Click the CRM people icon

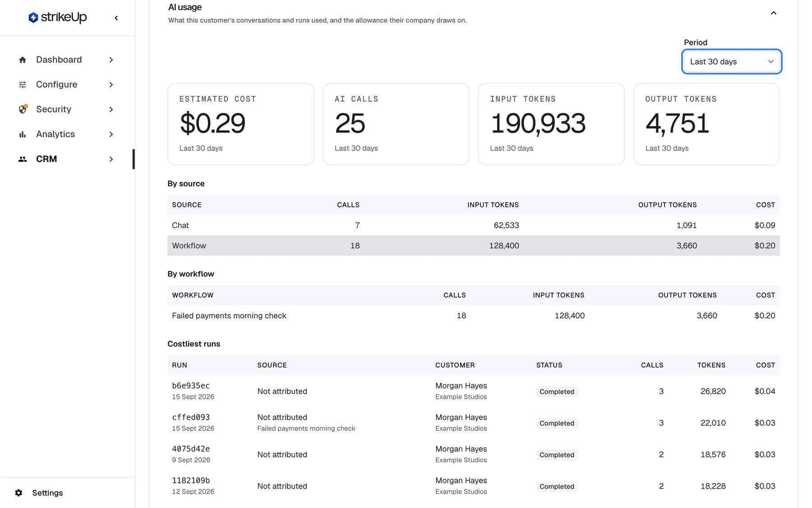pyautogui.click(x=23, y=159)
